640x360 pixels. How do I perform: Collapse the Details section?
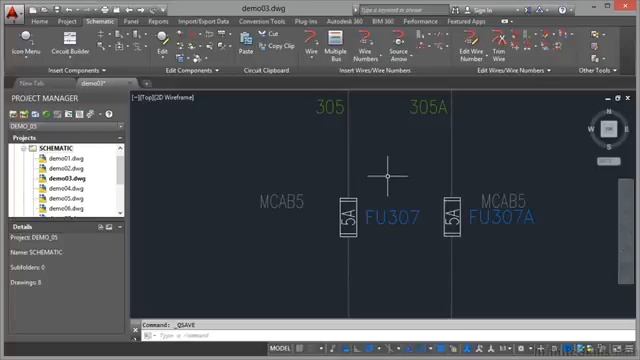(x=120, y=227)
